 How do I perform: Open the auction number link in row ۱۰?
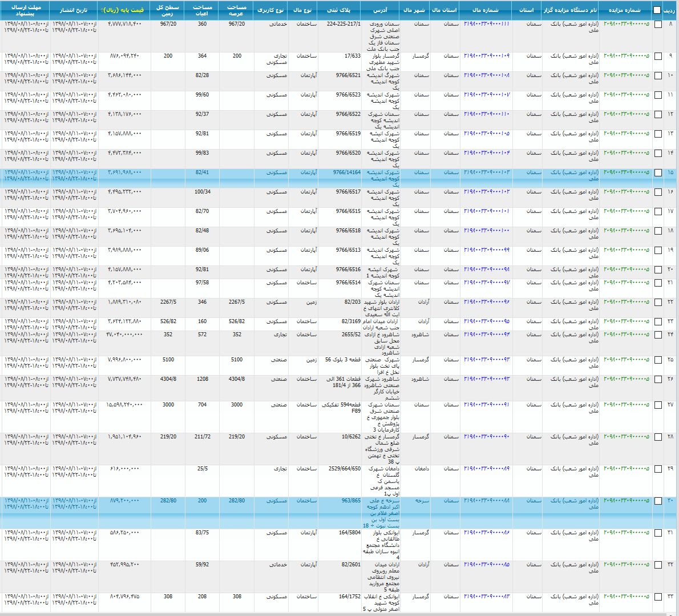click(x=626, y=75)
